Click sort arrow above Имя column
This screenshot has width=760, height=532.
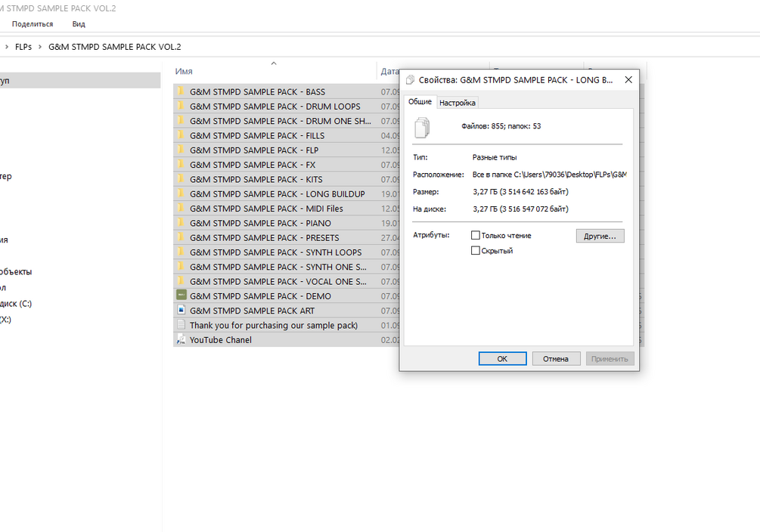coord(274,63)
